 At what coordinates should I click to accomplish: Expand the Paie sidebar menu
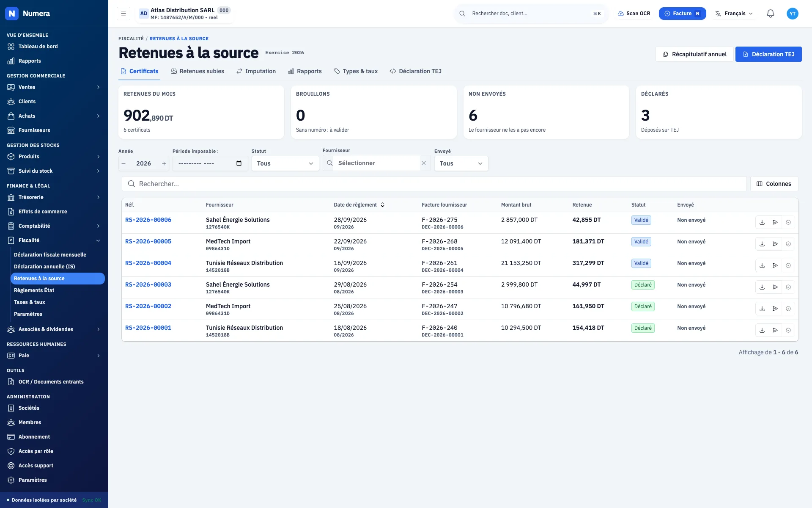point(54,356)
